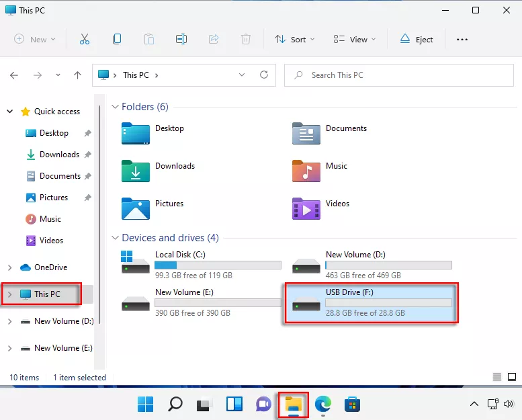Select Downloads in Quick access sidebar

click(59, 155)
